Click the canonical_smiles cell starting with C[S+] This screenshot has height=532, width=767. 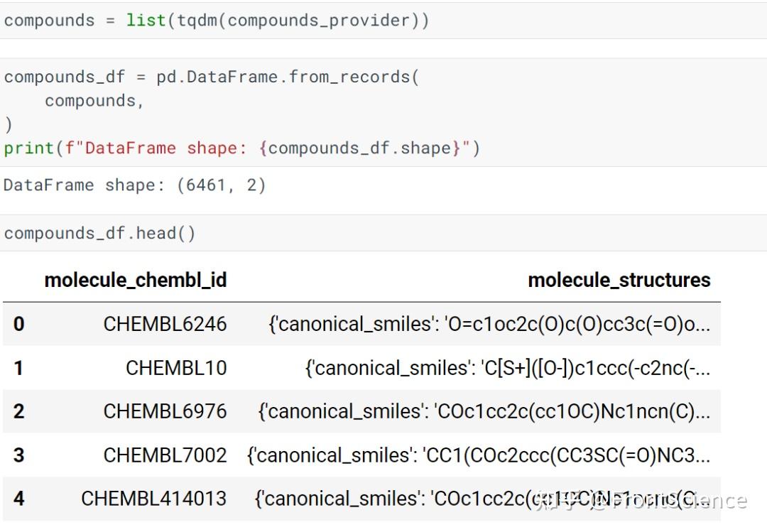pyautogui.click(x=507, y=368)
